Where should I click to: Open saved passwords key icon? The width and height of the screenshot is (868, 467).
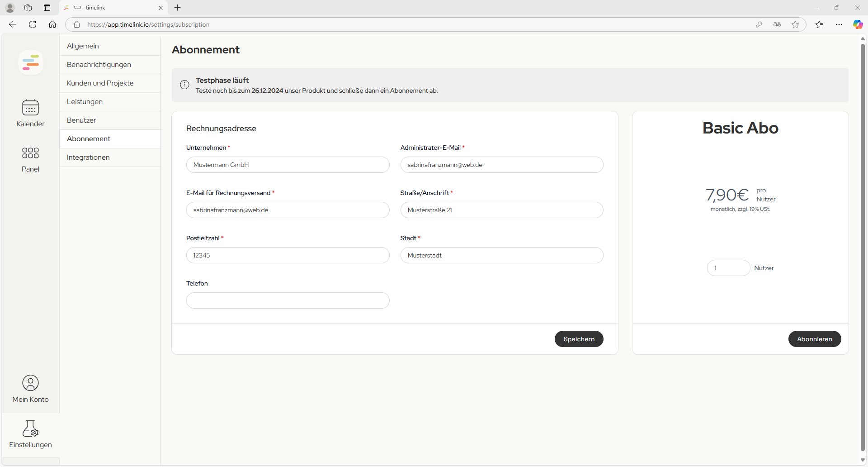click(x=759, y=24)
